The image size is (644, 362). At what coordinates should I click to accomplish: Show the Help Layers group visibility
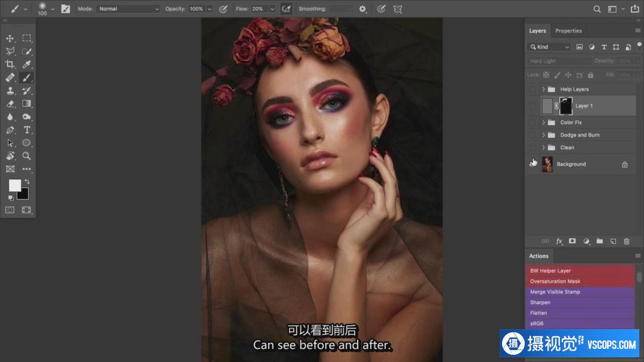pos(532,89)
